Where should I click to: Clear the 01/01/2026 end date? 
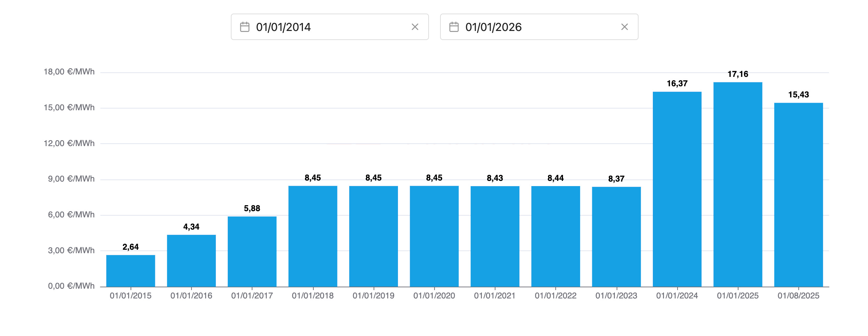[624, 27]
